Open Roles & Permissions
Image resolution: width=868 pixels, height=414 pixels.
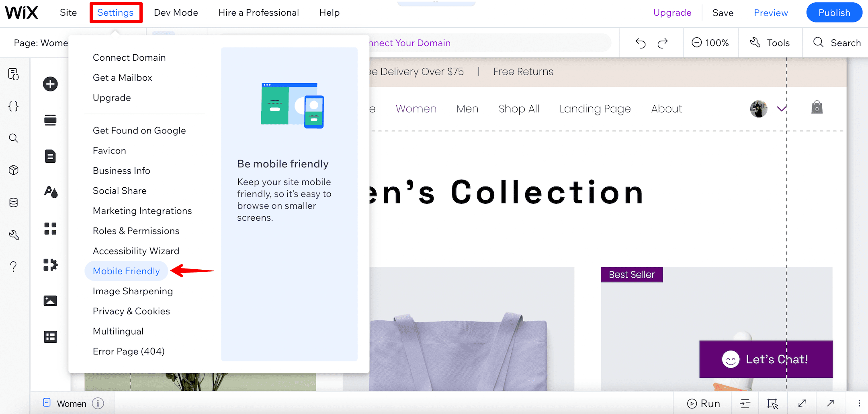(x=136, y=231)
